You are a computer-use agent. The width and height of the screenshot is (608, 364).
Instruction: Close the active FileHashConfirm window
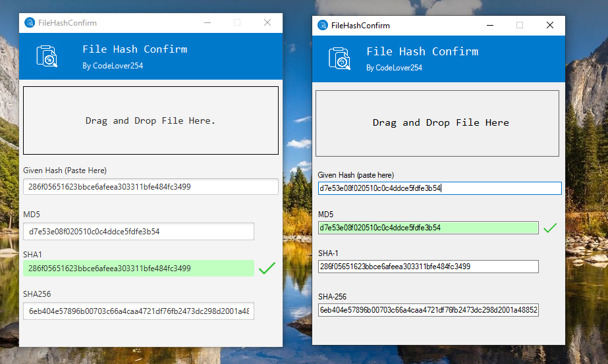550,26
